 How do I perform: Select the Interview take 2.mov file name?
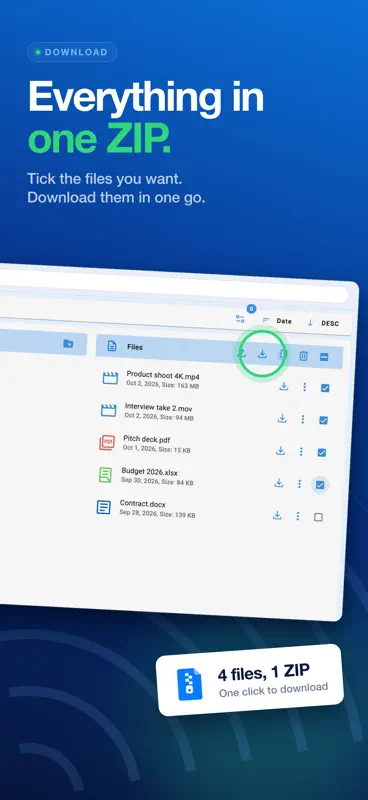pyautogui.click(x=159, y=408)
